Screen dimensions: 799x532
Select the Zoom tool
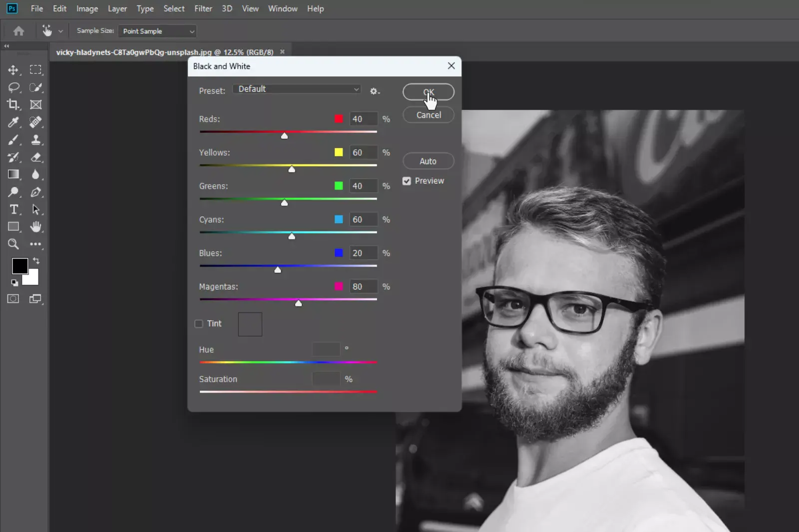pos(13,244)
